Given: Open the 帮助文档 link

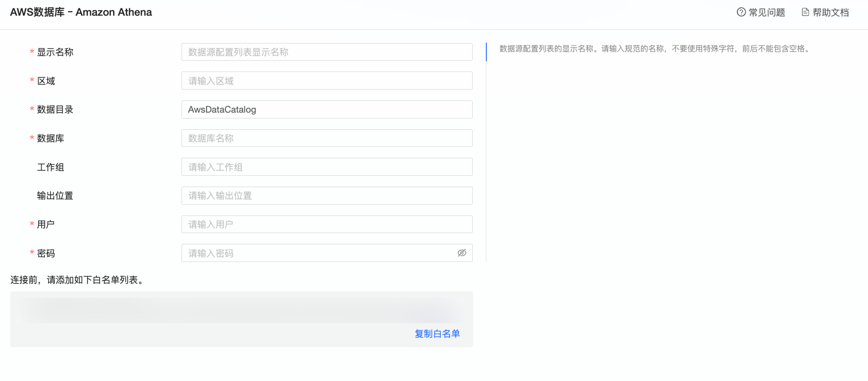Looking at the screenshot, I should pyautogui.click(x=825, y=12).
